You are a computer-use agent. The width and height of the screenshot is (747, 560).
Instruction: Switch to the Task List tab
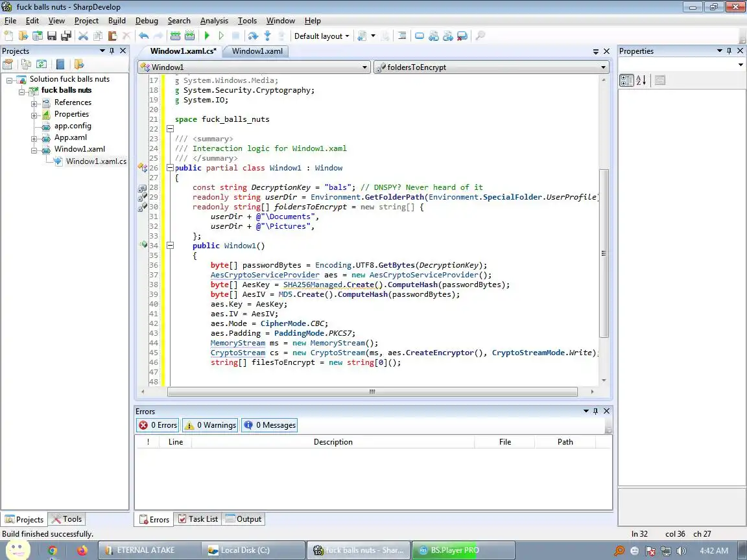pos(198,519)
